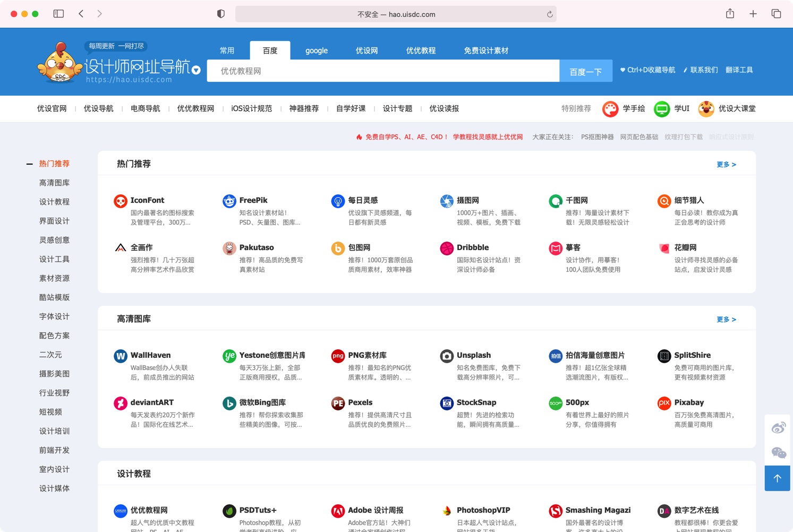This screenshot has width=793, height=532.
Task: Open the Pixabay site icon
Action: pyautogui.click(x=664, y=403)
